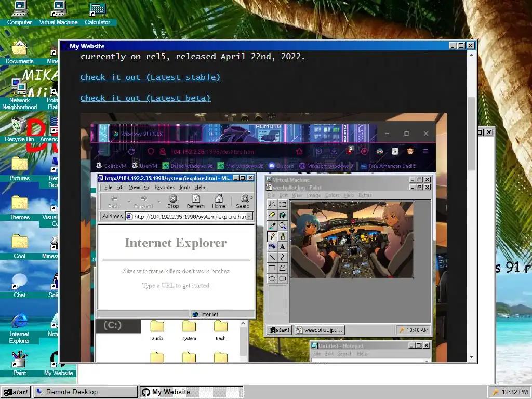Screen dimensions: 532x399
Task: Click the 'currently on rel5' release text
Action: pos(192,56)
